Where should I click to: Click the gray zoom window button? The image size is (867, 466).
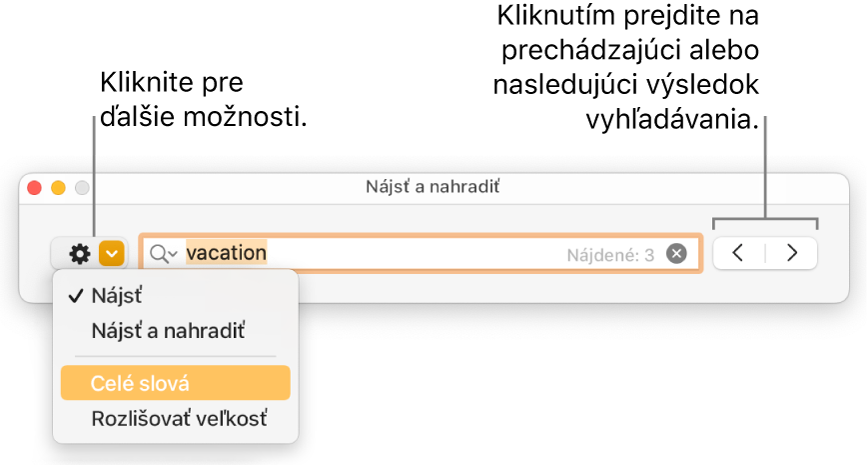(x=81, y=187)
